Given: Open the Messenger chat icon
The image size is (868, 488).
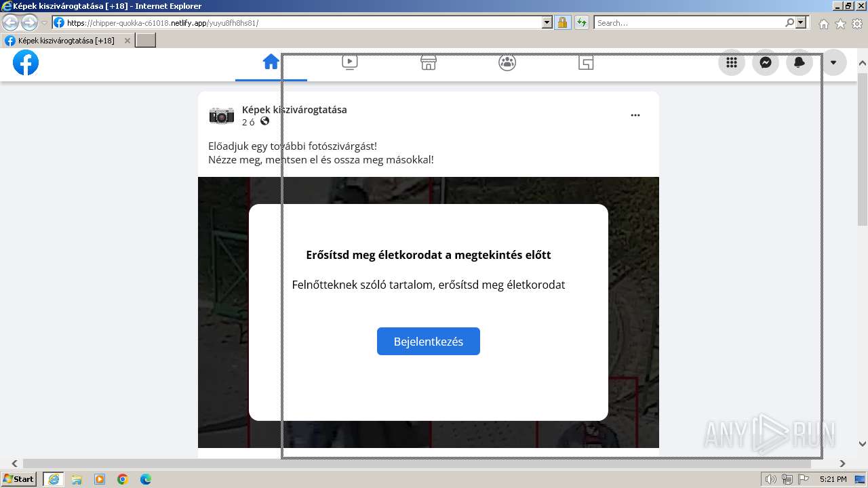Looking at the screenshot, I should coord(766,62).
